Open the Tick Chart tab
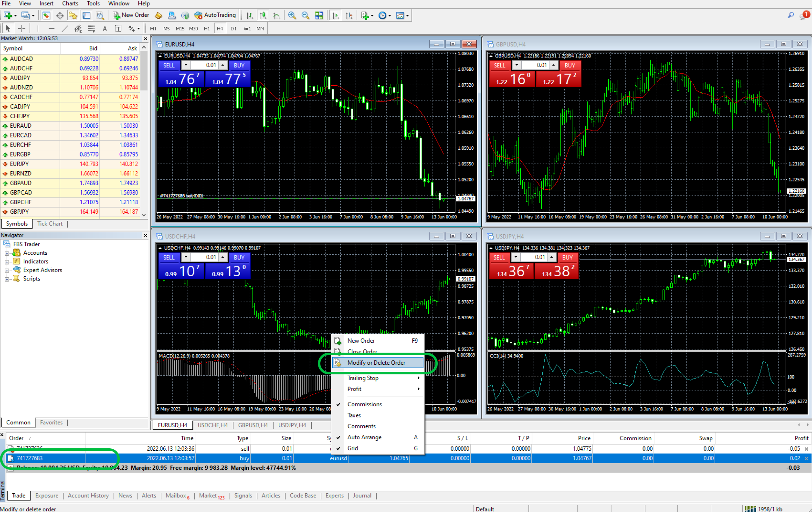812x512 pixels. click(x=50, y=224)
